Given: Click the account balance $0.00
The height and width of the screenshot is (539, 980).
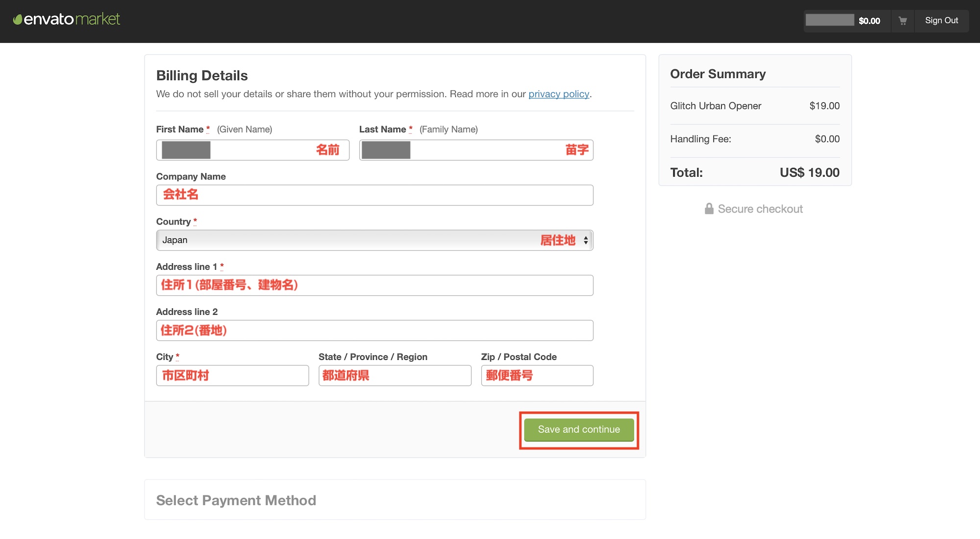Looking at the screenshot, I should click(869, 21).
